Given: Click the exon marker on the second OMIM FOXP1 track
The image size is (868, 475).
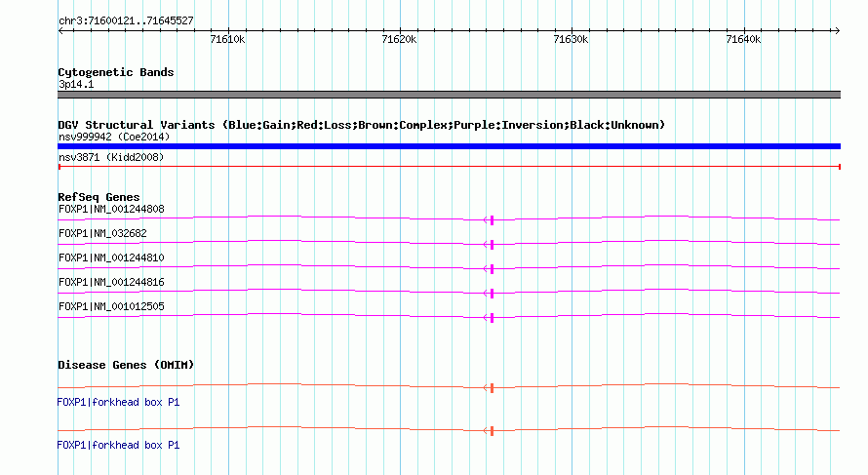Looking at the screenshot, I should pos(492,431).
